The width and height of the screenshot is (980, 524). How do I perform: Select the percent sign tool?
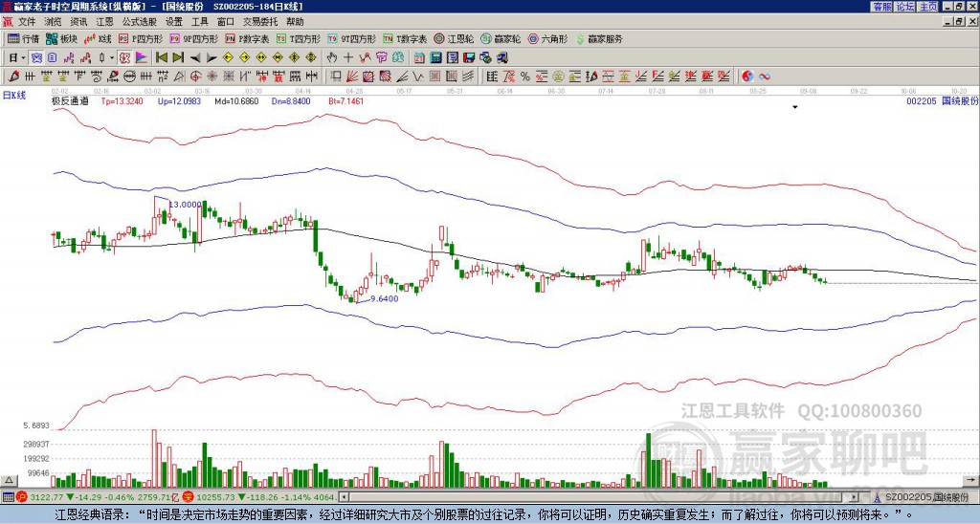(x=525, y=76)
